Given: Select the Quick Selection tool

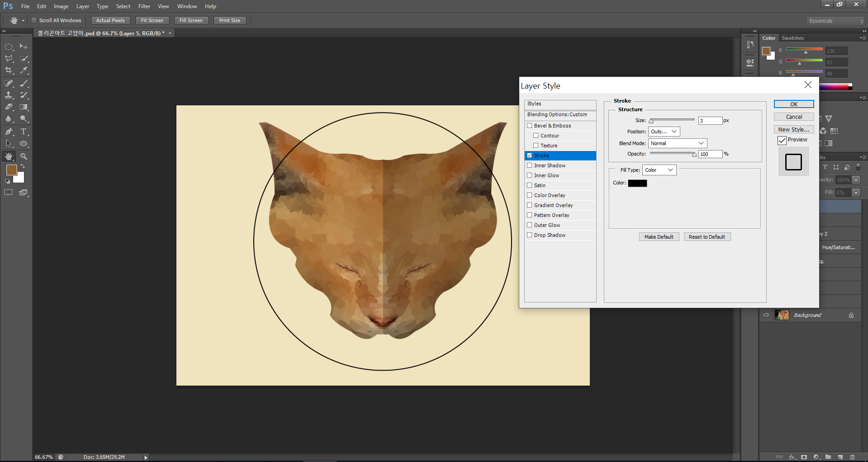Looking at the screenshot, I should (24, 58).
